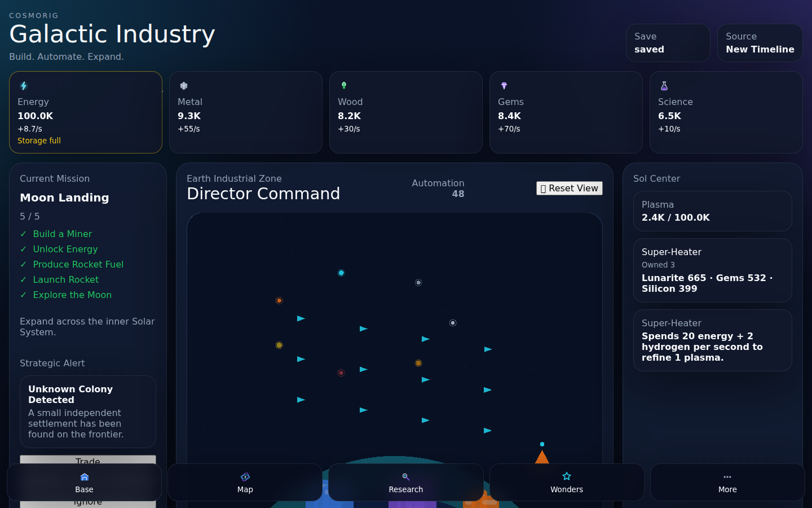This screenshot has width=812, height=508.
Task: Click the Gems diamond icon
Action: [504, 86]
